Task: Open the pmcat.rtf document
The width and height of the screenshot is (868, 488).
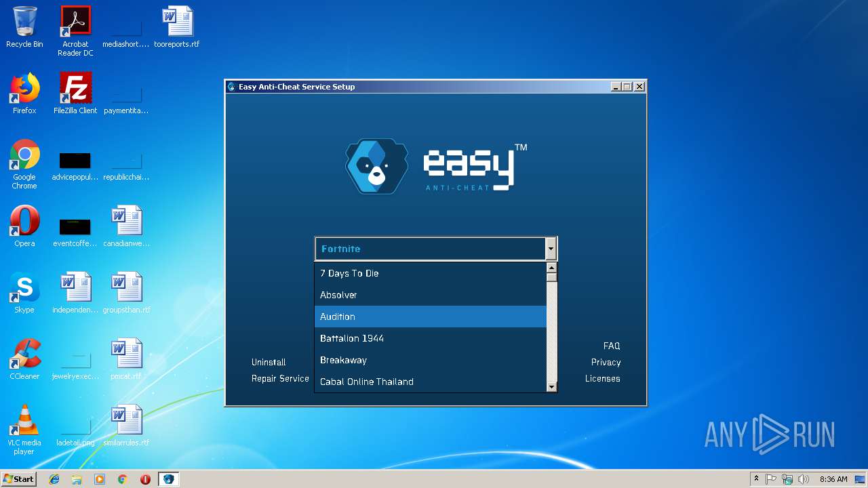Action: coord(126,359)
